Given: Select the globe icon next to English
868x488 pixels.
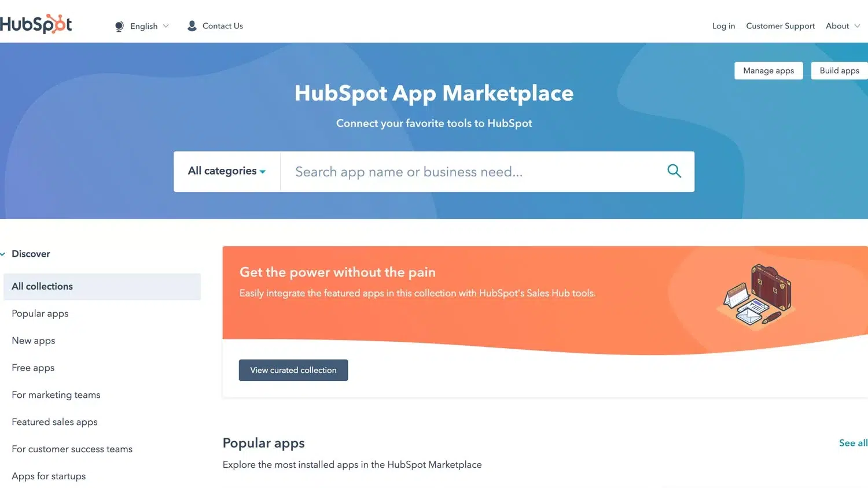Looking at the screenshot, I should pos(119,25).
